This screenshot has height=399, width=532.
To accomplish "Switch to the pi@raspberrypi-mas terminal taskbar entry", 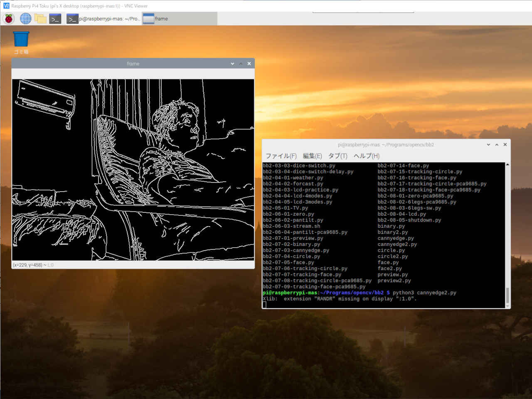I will [103, 19].
